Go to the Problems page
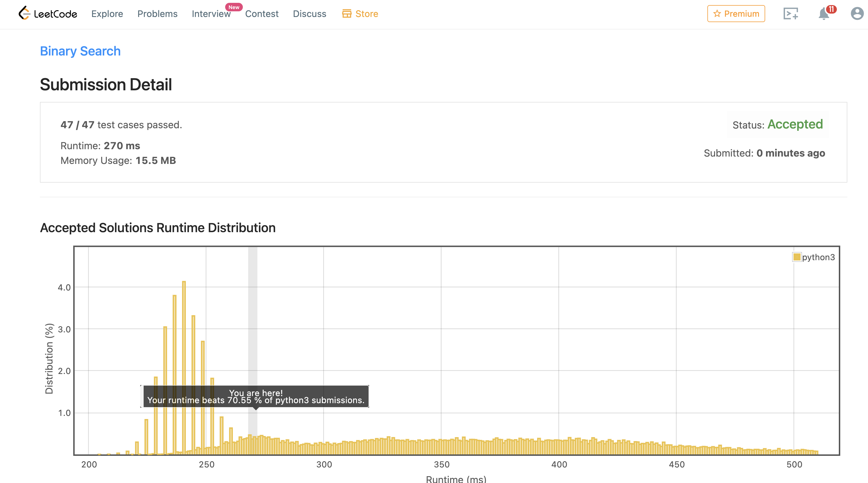The width and height of the screenshot is (868, 483). coord(157,14)
